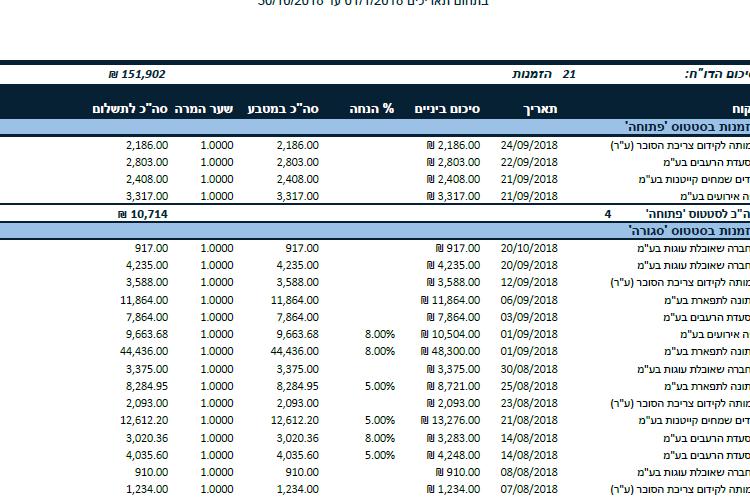Viewport: 750px width, 500px height.
Task: Click the 'סה"כ במטבע' column header
Action: [x=283, y=109]
